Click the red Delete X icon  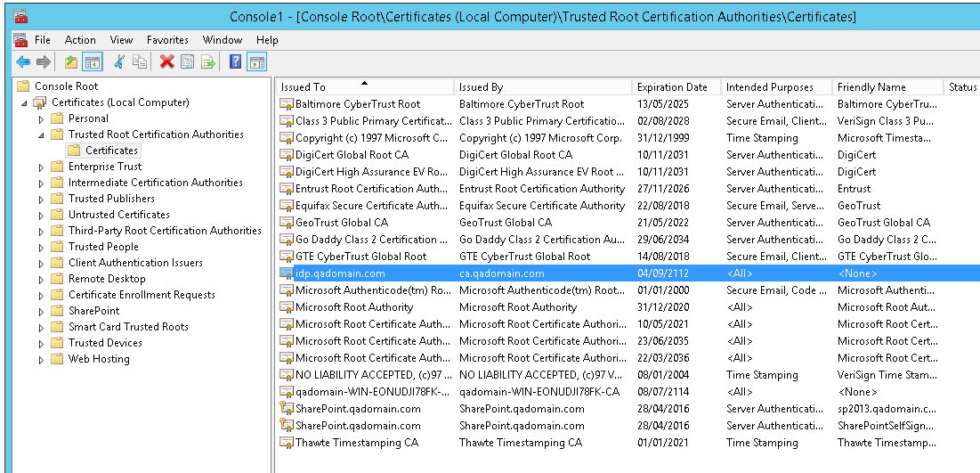click(166, 61)
